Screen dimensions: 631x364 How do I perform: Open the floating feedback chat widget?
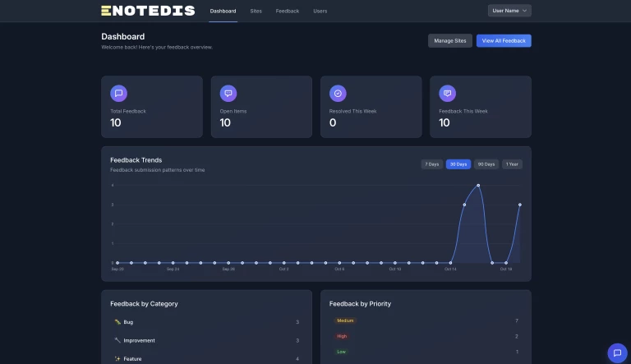[x=616, y=352]
